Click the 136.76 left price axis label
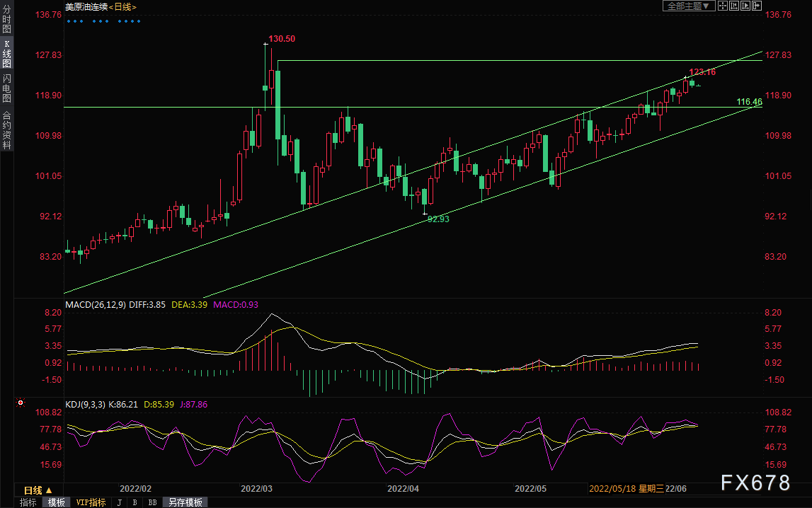Screen dimensions: 812x508 (48, 14)
